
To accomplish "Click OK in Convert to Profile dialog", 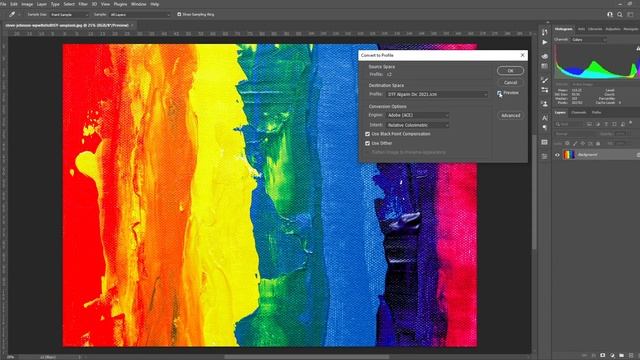I will (510, 71).
